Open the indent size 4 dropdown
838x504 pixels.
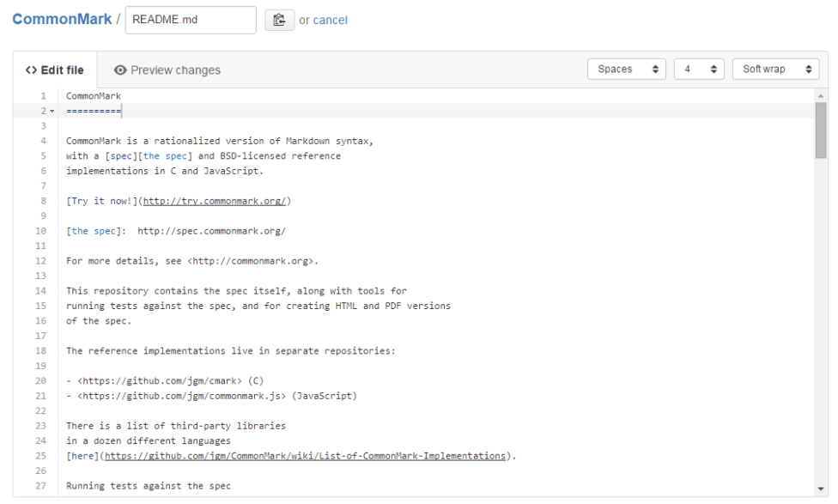click(x=699, y=69)
